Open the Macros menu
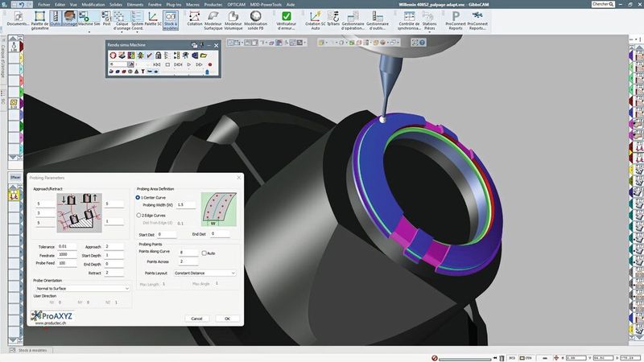Viewport: 644px width, 362px height. [x=192, y=4]
